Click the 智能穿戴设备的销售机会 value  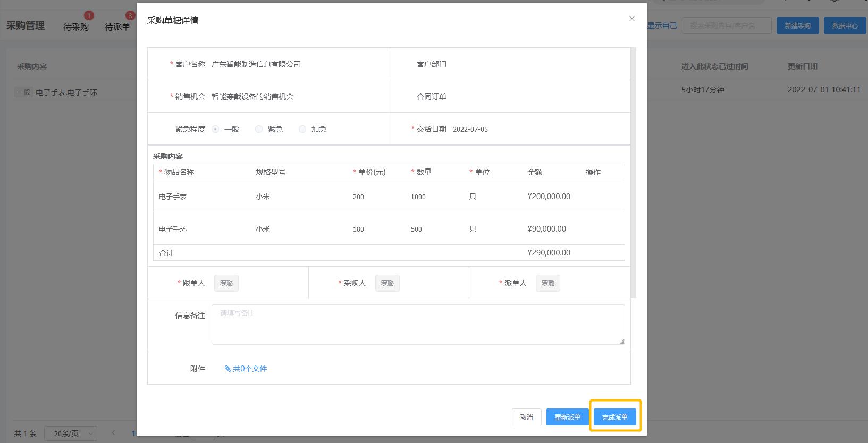point(252,97)
